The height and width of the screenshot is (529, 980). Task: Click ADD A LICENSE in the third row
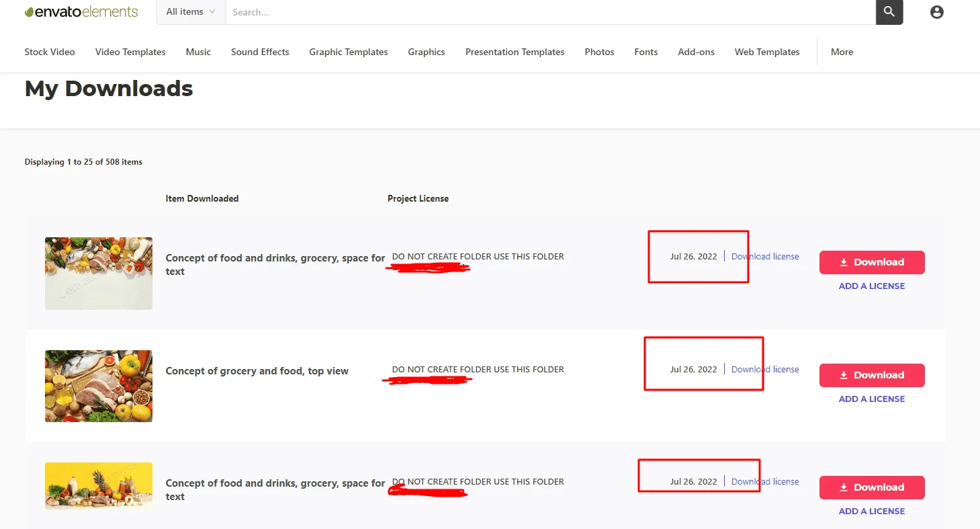pyautogui.click(x=872, y=512)
